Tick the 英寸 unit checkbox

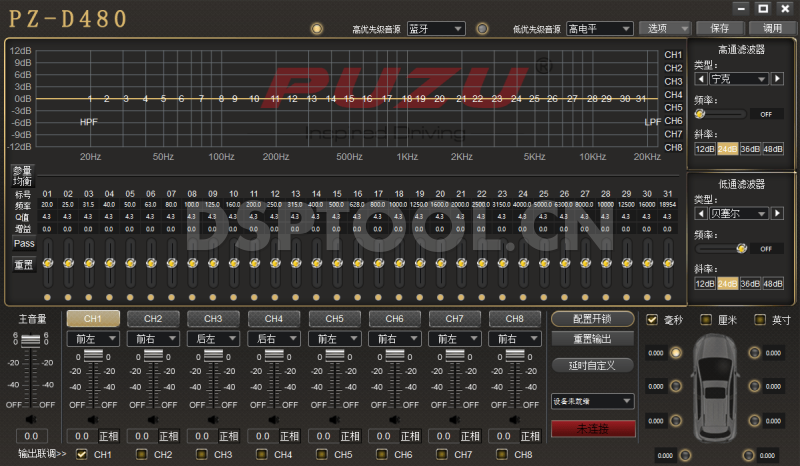coord(759,320)
